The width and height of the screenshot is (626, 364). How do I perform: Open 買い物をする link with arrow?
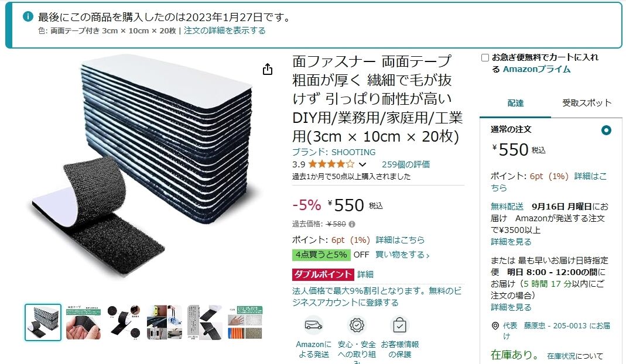[402, 255]
